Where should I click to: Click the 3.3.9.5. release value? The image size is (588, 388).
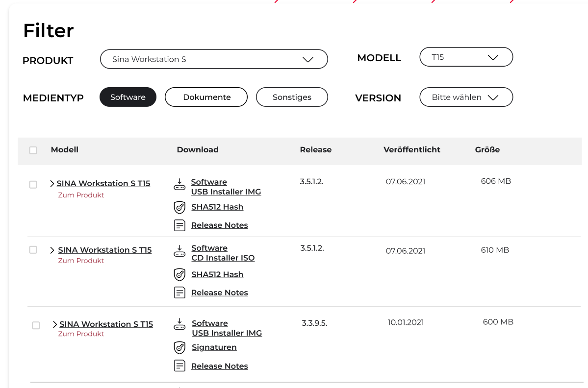click(315, 323)
